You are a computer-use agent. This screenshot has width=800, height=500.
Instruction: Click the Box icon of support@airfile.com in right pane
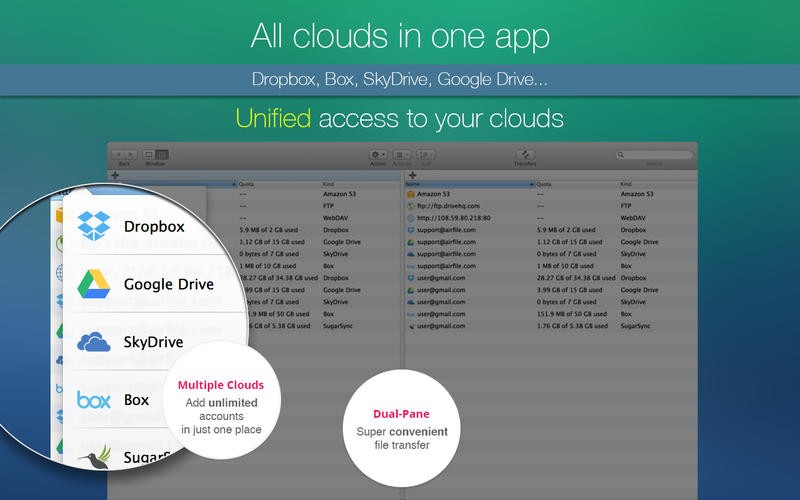411,266
